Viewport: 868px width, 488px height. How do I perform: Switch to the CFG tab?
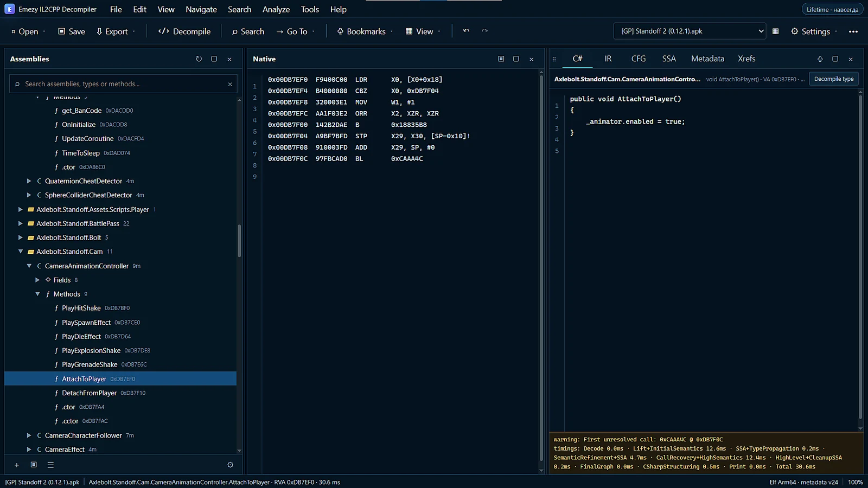(x=639, y=59)
